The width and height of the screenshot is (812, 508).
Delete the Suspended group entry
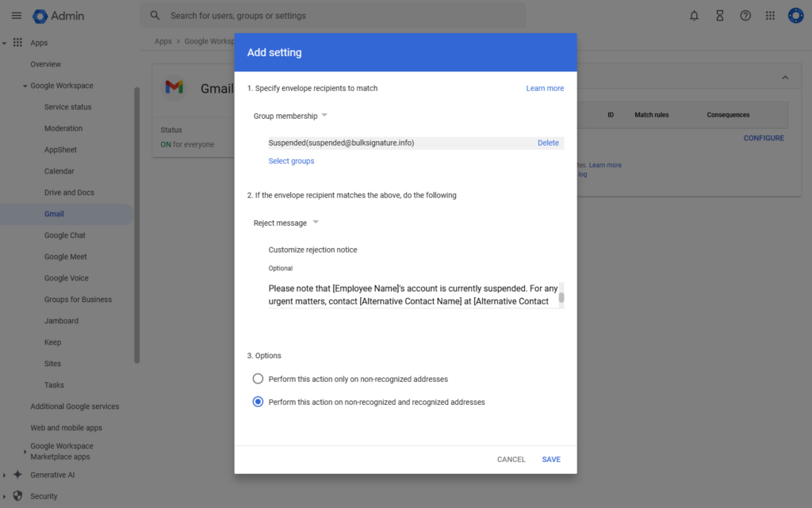(548, 143)
